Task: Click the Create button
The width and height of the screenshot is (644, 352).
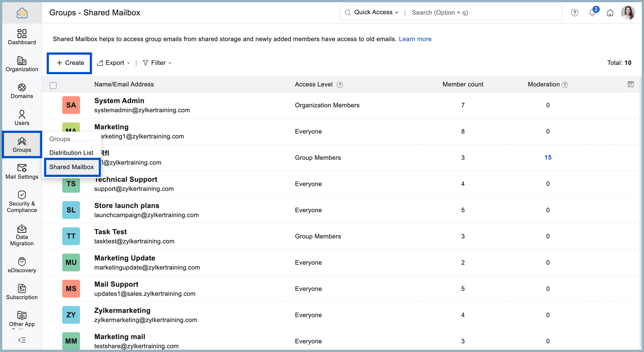Action: coord(70,63)
